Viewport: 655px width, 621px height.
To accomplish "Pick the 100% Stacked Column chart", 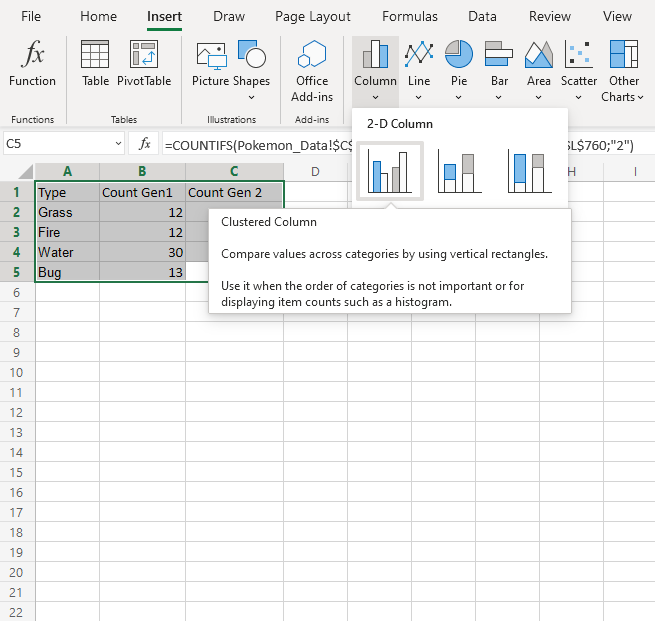I will 530,170.
